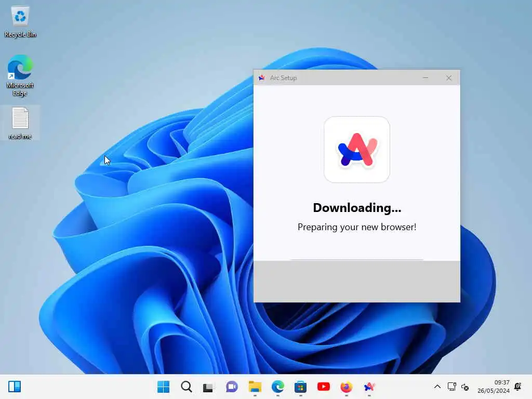Click the Arc logo in setup window
The height and width of the screenshot is (399, 532).
coord(357,150)
